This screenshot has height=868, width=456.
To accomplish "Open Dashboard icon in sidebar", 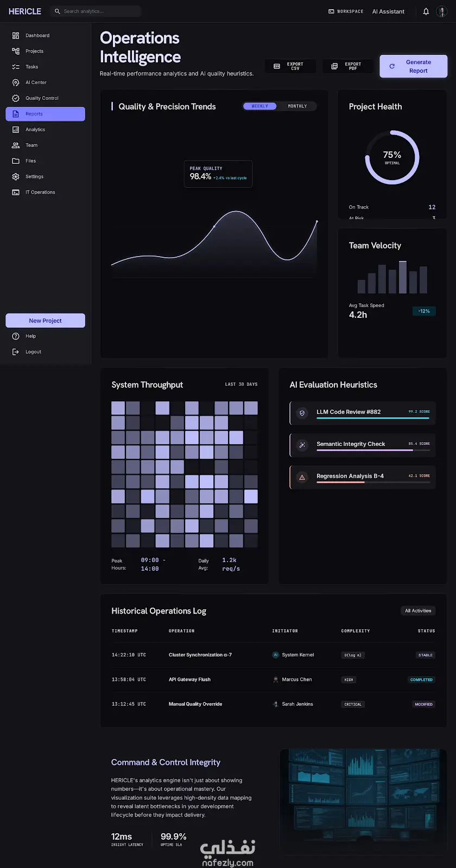I will [x=16, y=36].
